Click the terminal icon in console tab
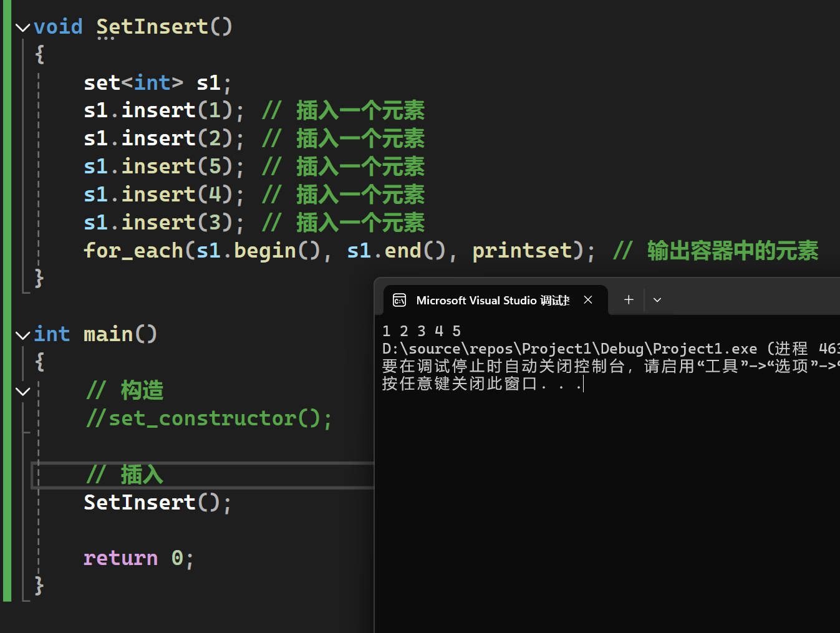 click(399, 301)
